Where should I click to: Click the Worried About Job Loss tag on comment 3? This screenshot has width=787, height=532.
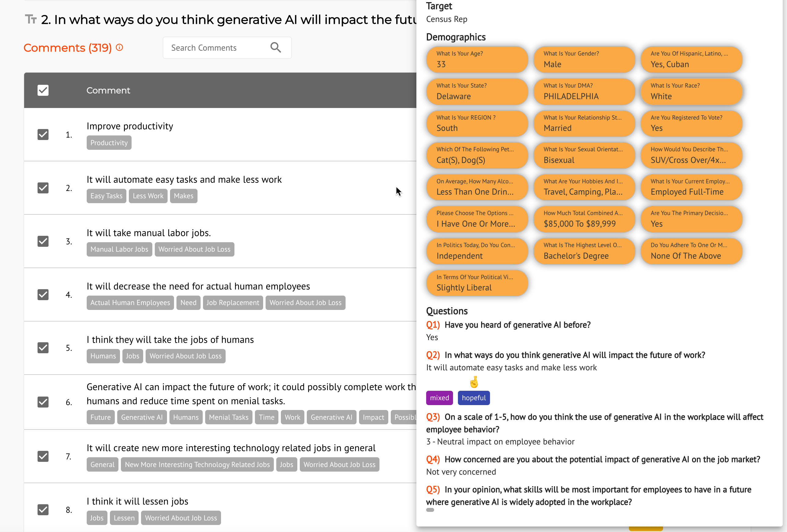click(194, 250)
